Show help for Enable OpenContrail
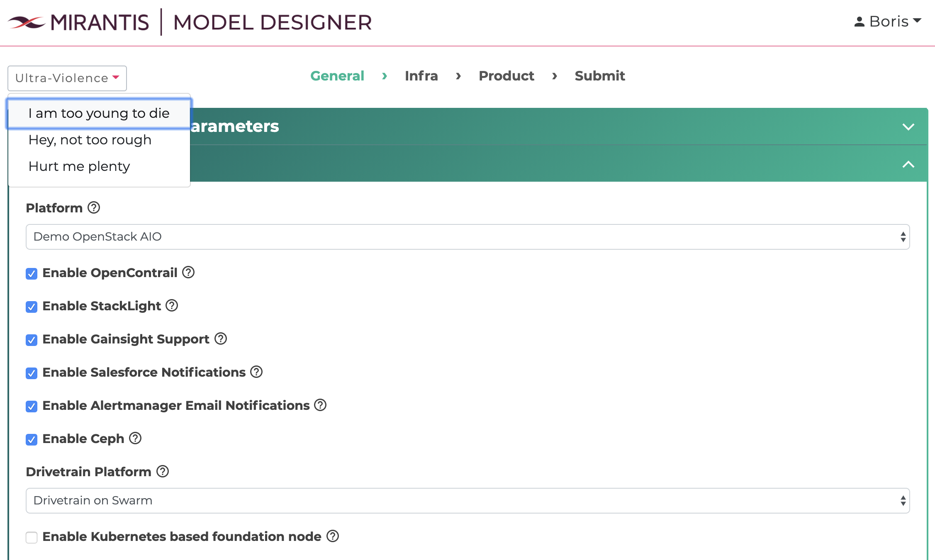 point(188,272)
